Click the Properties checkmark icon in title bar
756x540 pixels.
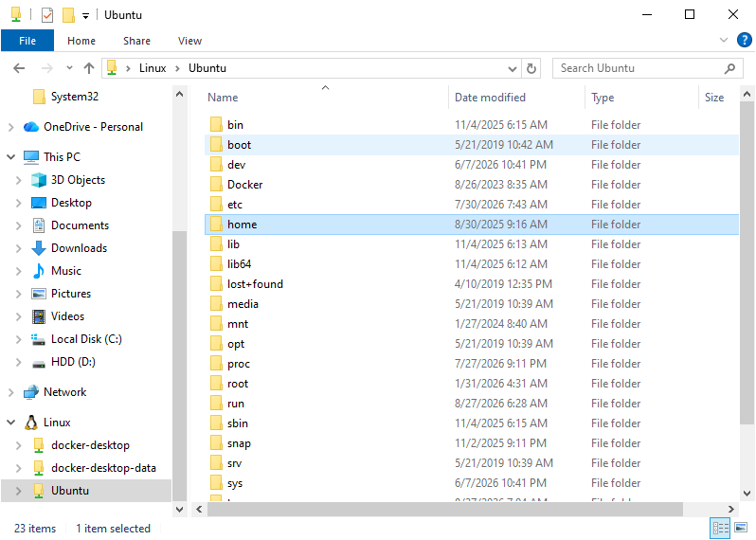click(47, 15)
